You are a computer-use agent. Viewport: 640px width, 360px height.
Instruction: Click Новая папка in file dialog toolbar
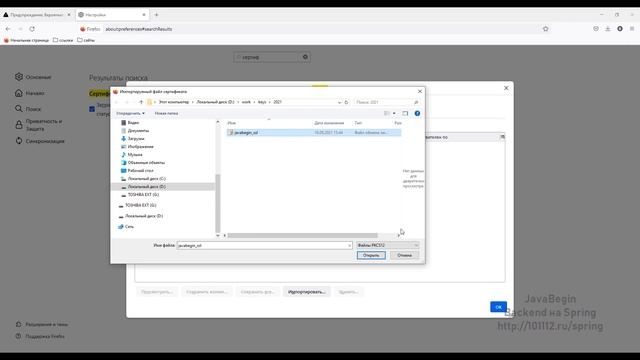pos(166,113)
